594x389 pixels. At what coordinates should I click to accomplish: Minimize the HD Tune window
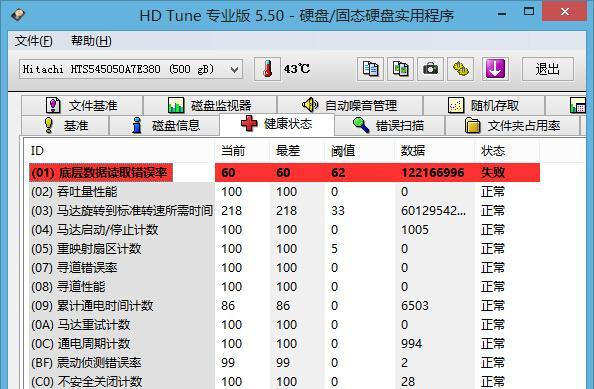click(x=502, y=14)
